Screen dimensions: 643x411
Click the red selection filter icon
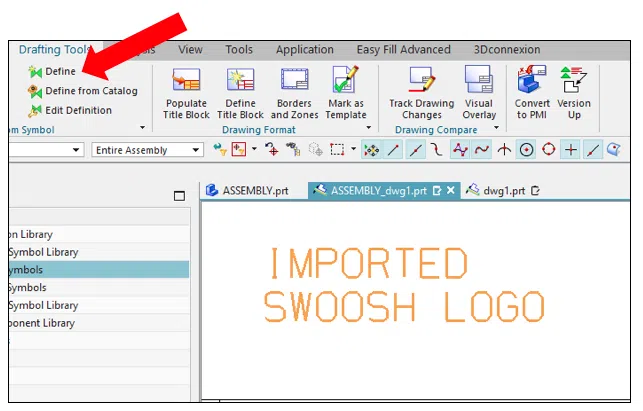[239, 150]
